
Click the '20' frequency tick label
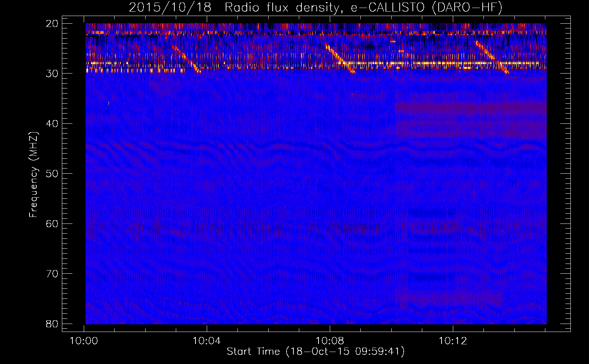click(52, 24)
